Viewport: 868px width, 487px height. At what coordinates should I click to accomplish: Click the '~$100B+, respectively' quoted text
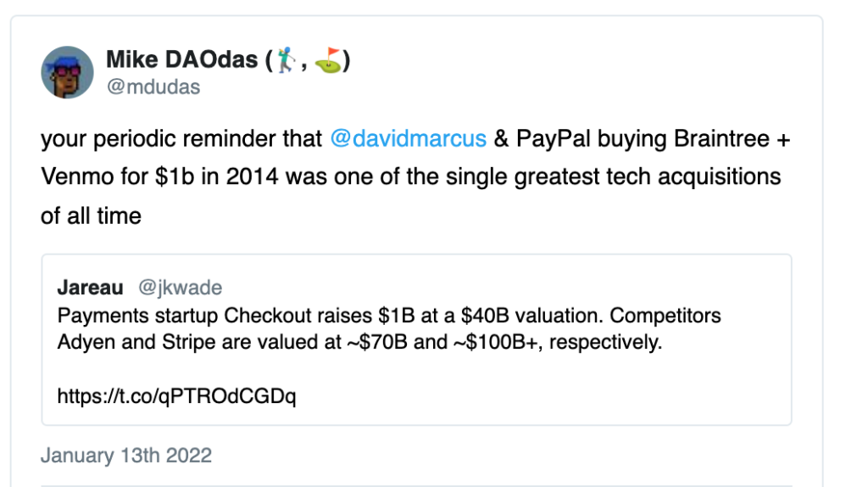pyautogui.click(x=558, y=343)
